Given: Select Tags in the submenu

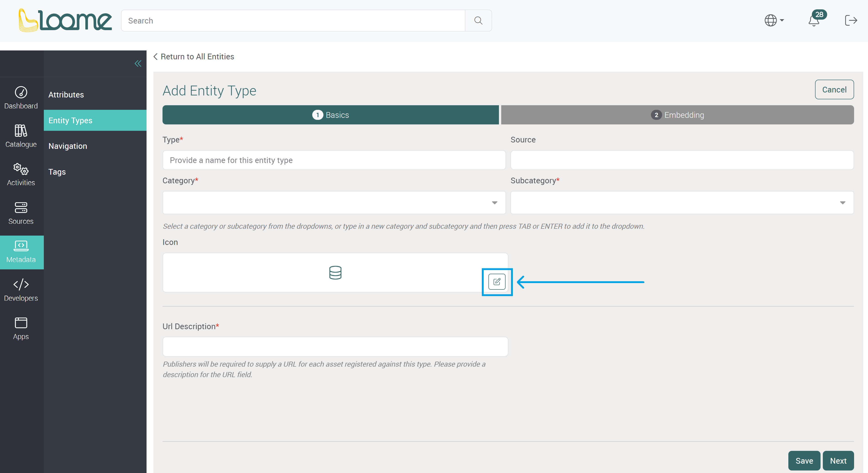Looking at the screenshot, I should tap(95, 172).
